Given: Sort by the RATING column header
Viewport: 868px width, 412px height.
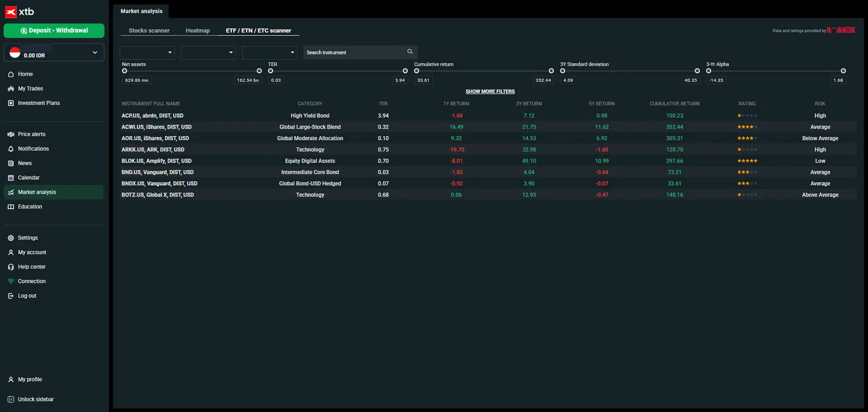Looking at the screenshot, I should tap(747, 104).
